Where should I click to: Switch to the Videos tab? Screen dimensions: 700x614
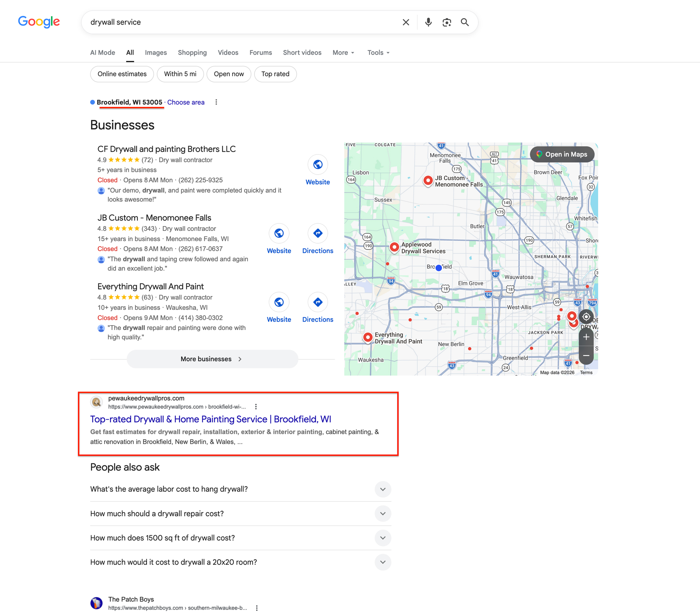click(228, 53)
